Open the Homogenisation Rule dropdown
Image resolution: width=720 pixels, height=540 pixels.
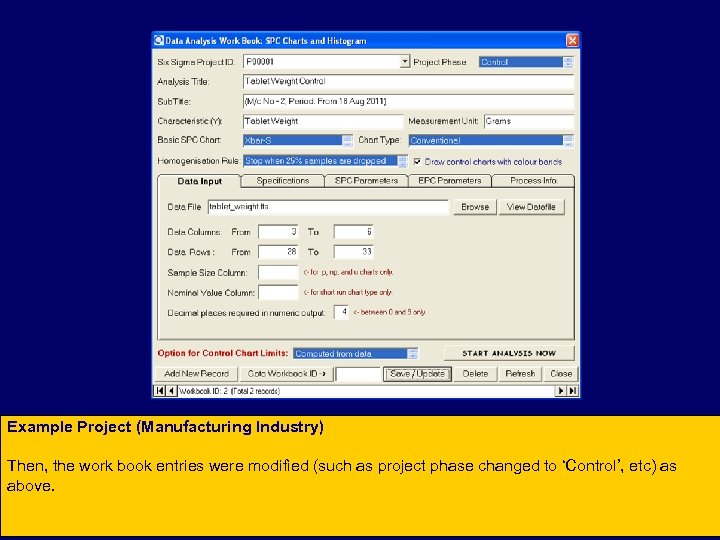click(402, 161)
